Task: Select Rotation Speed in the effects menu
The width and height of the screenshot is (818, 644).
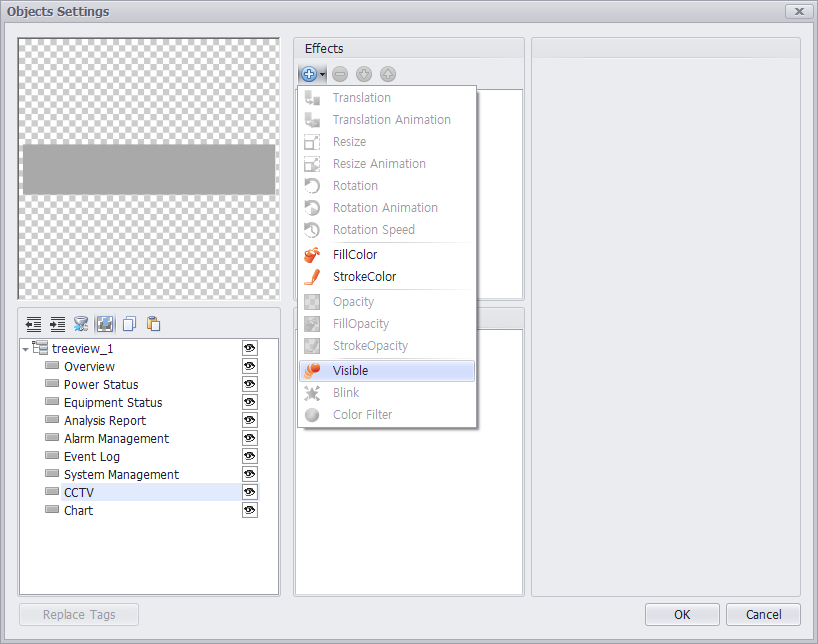Action: tap(387, 230)
